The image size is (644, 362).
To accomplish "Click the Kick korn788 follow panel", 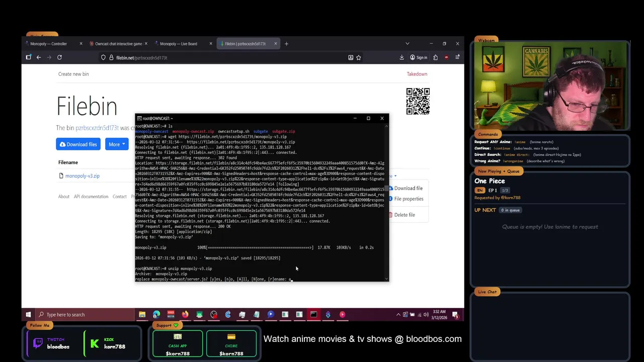I will pos(110,343).
